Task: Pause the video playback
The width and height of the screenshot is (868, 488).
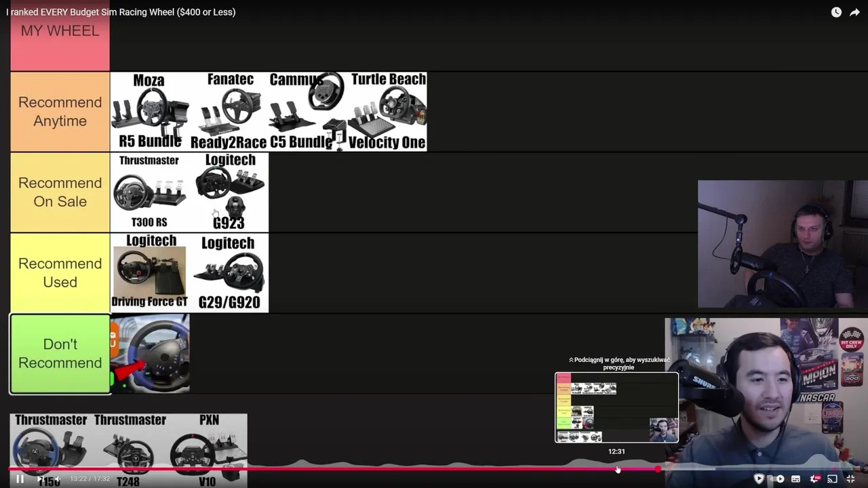Action: 20,479
